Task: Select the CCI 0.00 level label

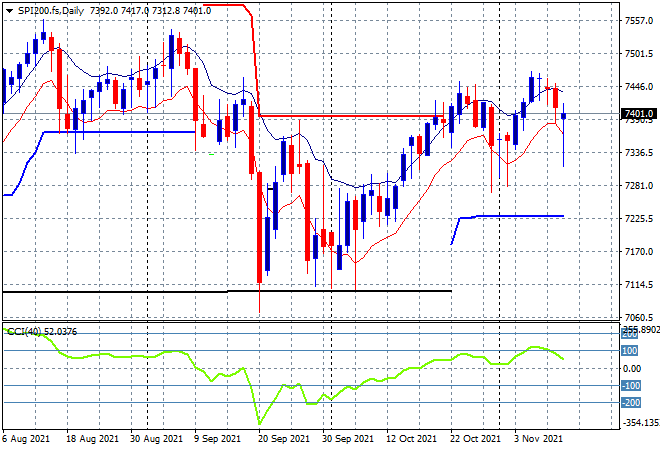Action: tap(632, 369)
